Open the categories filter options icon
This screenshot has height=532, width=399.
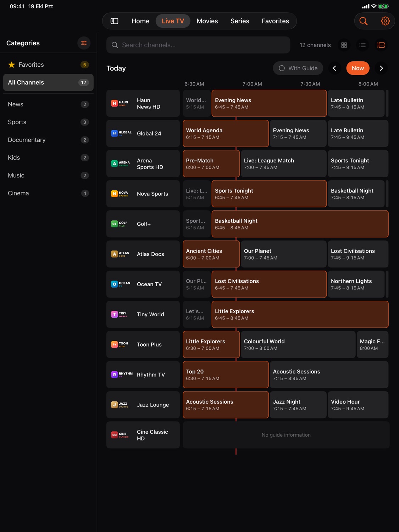84,43
